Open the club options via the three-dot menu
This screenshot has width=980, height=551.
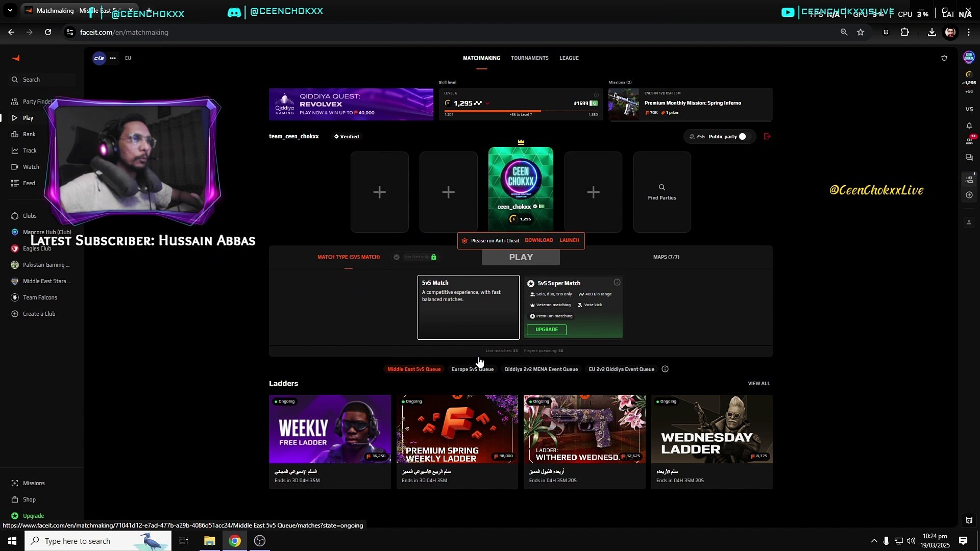tap(112, 58)
